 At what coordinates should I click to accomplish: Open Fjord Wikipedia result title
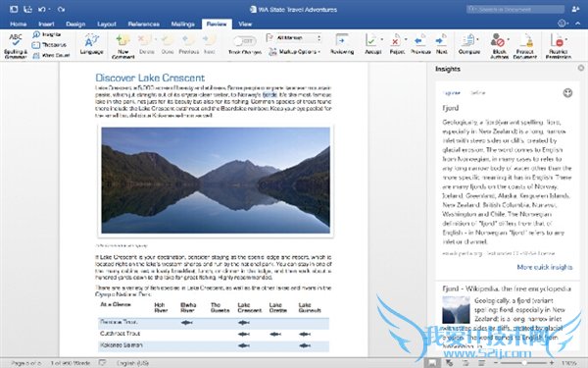507,289
